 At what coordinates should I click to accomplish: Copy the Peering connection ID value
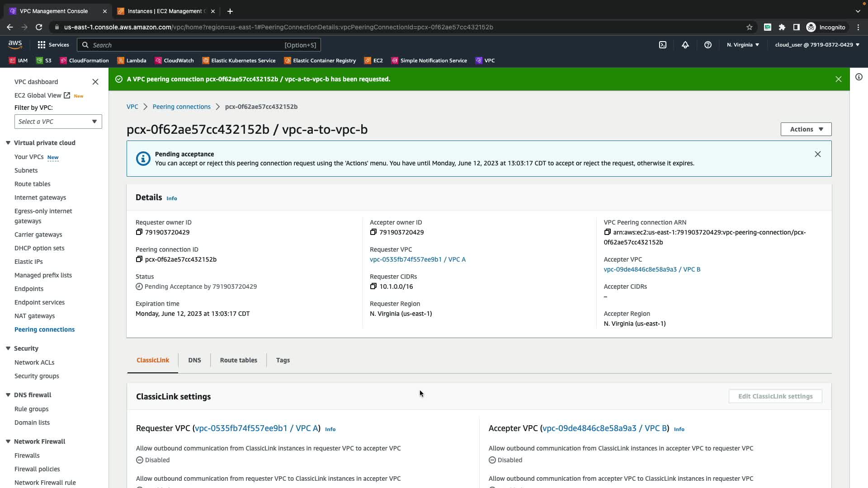139,259
